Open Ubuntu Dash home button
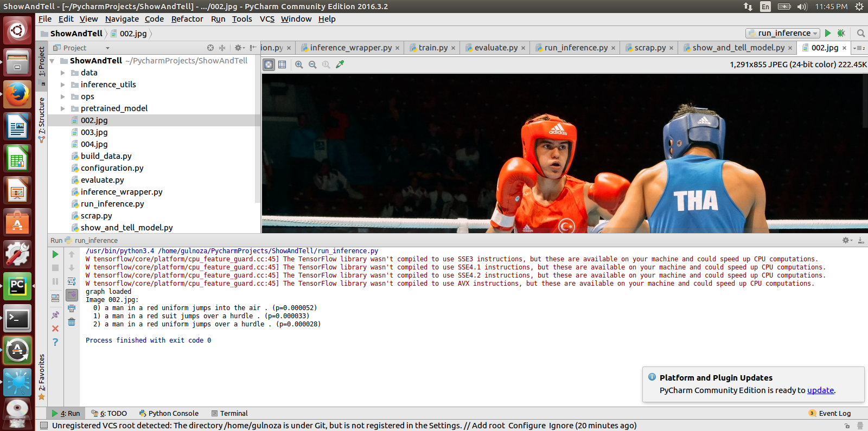The width and height of the screenshot is (868, 431). pos(17,30)
